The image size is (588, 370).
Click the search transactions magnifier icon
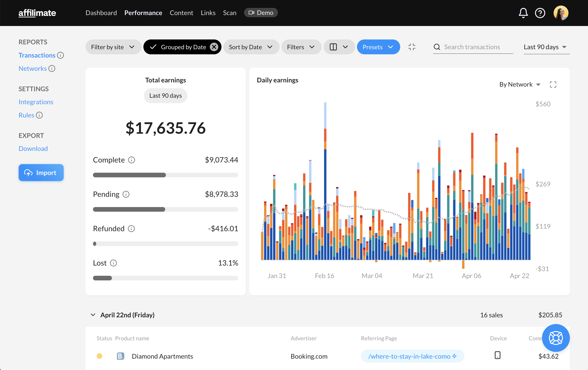point(437,47)
